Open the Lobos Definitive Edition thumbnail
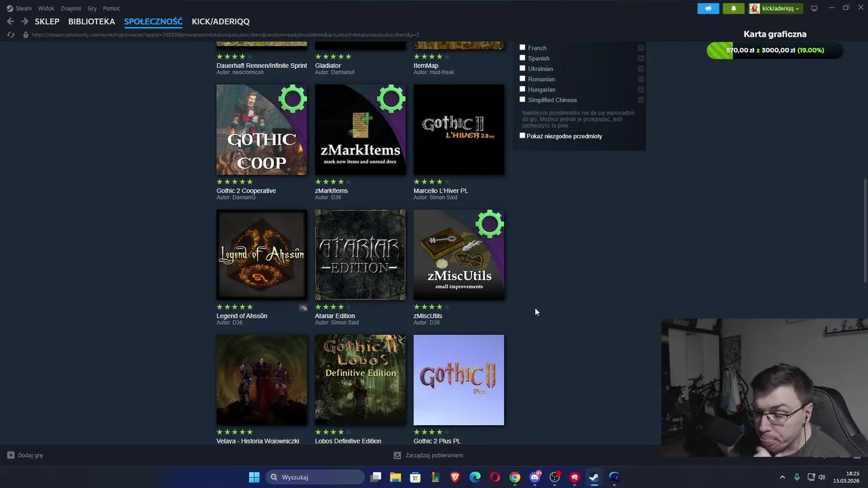 (360, 380)
